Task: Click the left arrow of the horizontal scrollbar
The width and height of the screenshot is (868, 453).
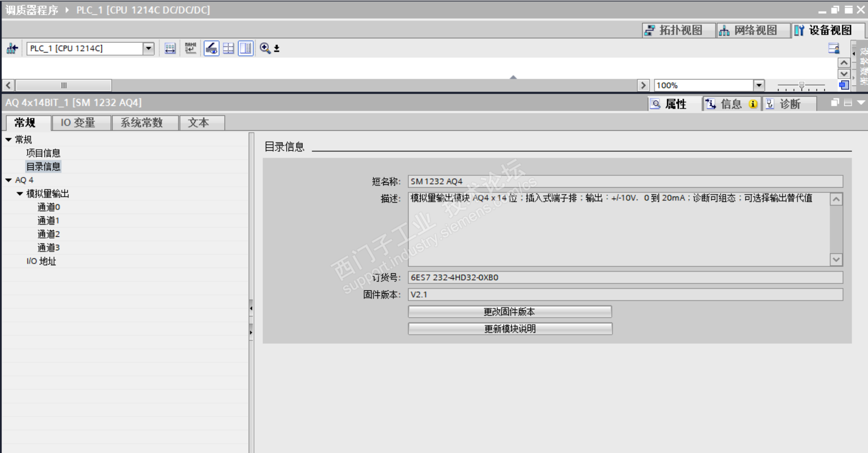Action: point(8,85)
